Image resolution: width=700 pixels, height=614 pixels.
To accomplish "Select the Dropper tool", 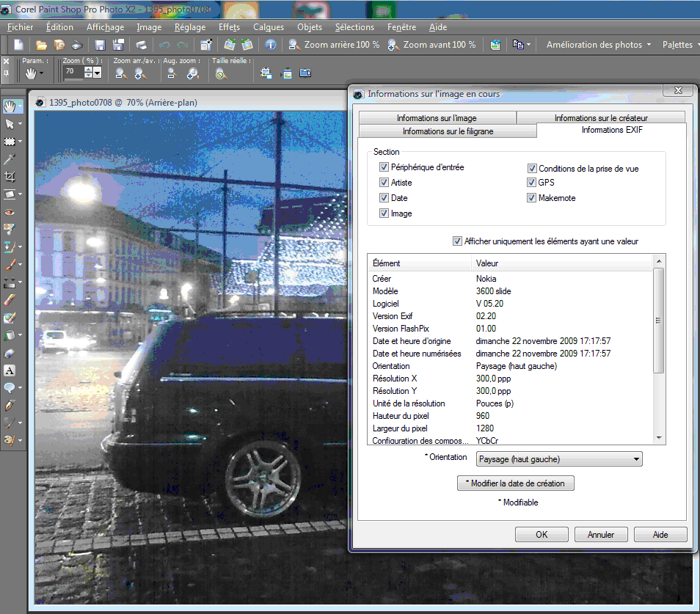I will (10, 159).
